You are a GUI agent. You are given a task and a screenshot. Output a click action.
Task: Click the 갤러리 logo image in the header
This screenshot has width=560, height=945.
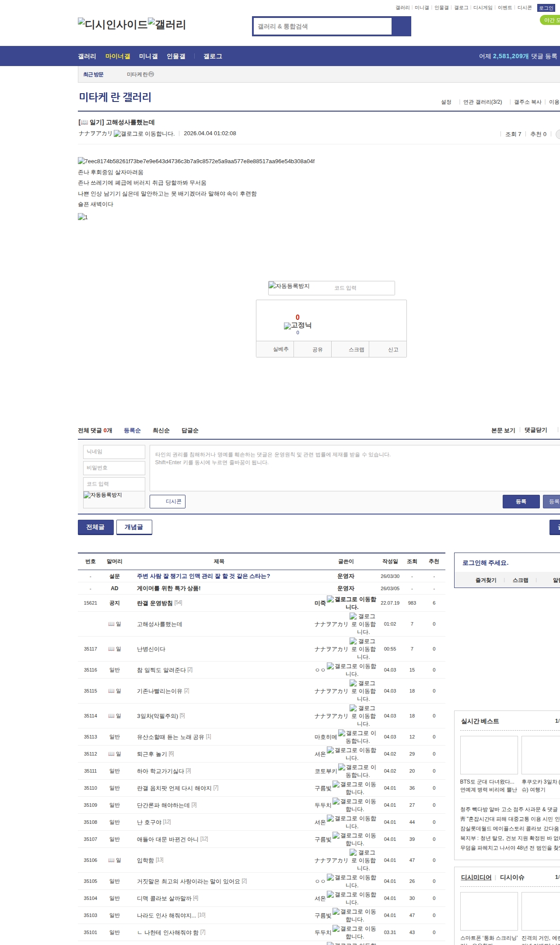[167, 24]
